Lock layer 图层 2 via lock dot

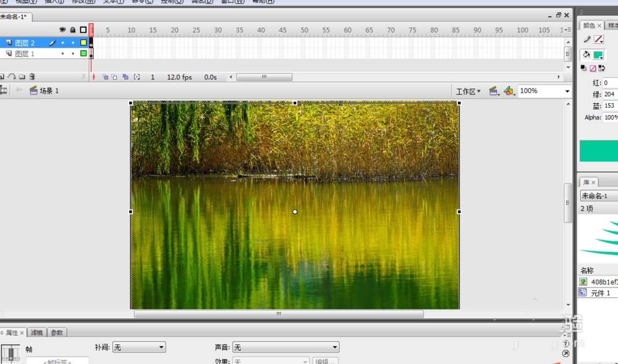point(73,43)
